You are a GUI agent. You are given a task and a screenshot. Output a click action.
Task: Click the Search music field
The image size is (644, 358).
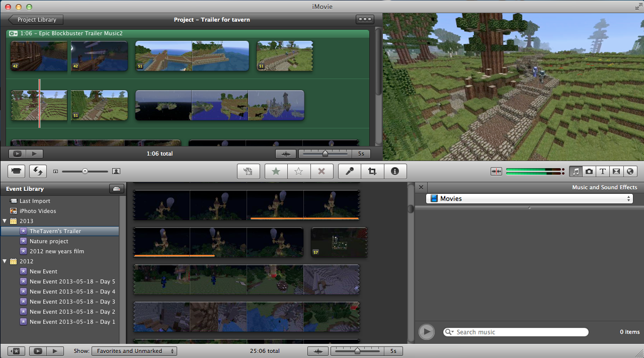click(x=518, y=332)
